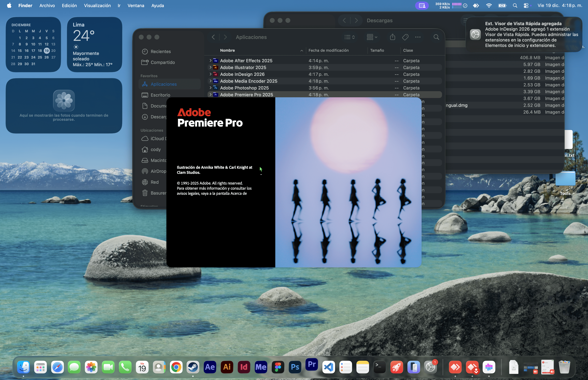Open the icon view layout dropdown
Screen dimensions: 588x380
pyautogui.click(x=372, y=37)
